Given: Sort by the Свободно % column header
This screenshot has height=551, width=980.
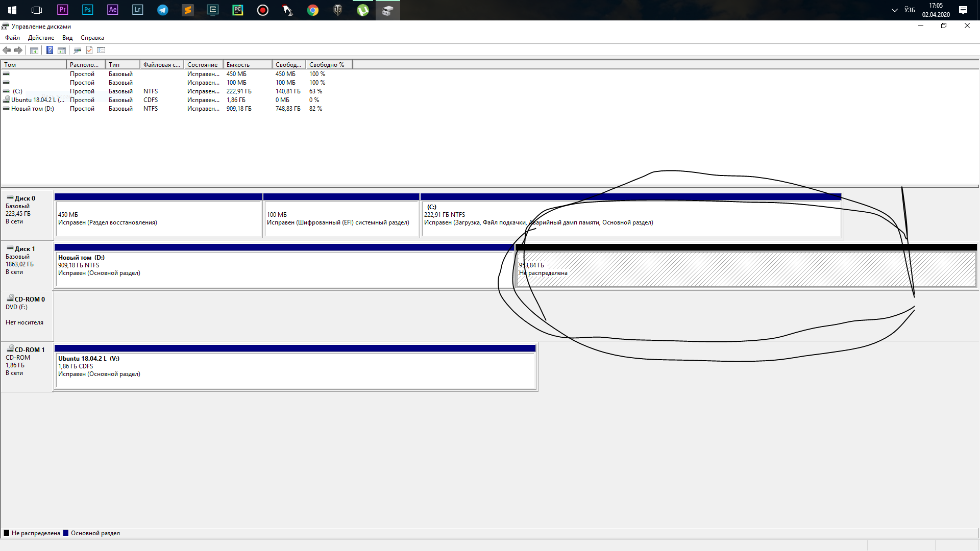Looking at the screenshot, I should pos(329,65).
